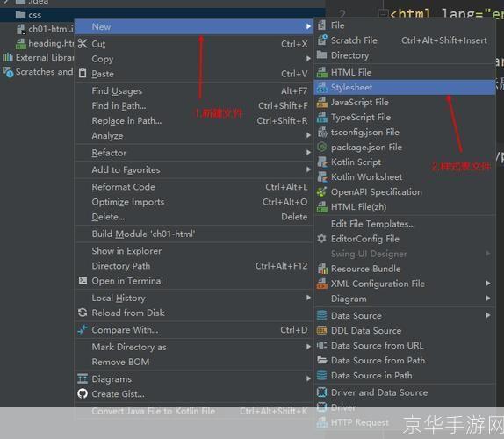
Task: Click the EditorConfig File gear icon
Action: [x=321, y=239]
